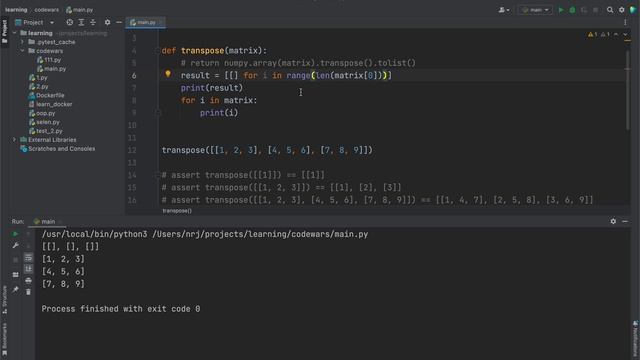The image size is (640, 360).
Task: Select 111.py in project tree
Action: point(49,60)
